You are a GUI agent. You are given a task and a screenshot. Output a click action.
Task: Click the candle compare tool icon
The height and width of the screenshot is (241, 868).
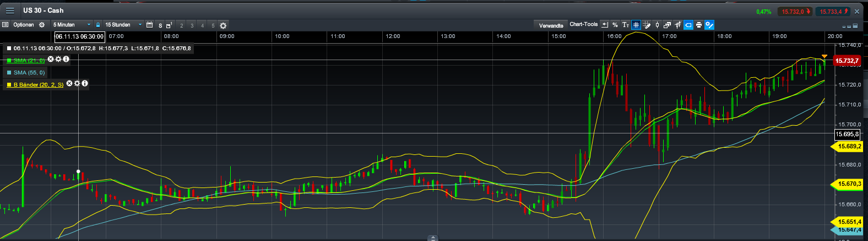(x=677, y=25)
